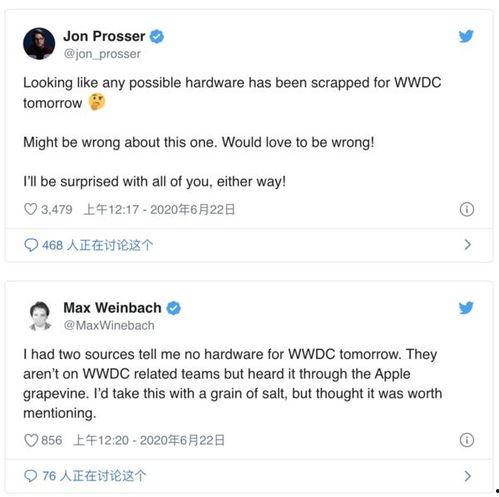499x497 pixels.
Task: Expand the 468-person discussion via the chevron arrow
Action: 467,245
